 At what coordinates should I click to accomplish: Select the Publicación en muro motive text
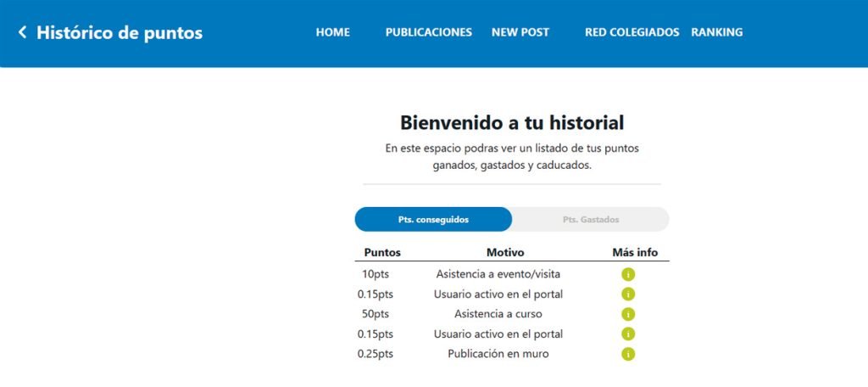498,353
